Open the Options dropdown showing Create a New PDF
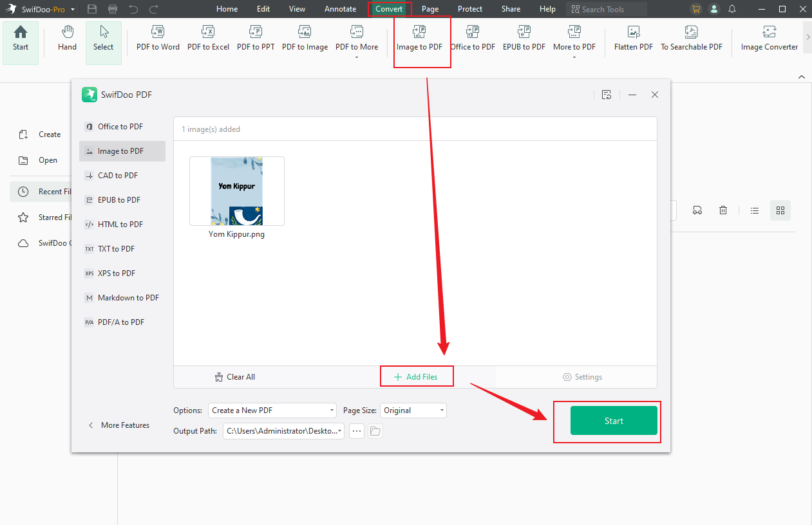 272,410
